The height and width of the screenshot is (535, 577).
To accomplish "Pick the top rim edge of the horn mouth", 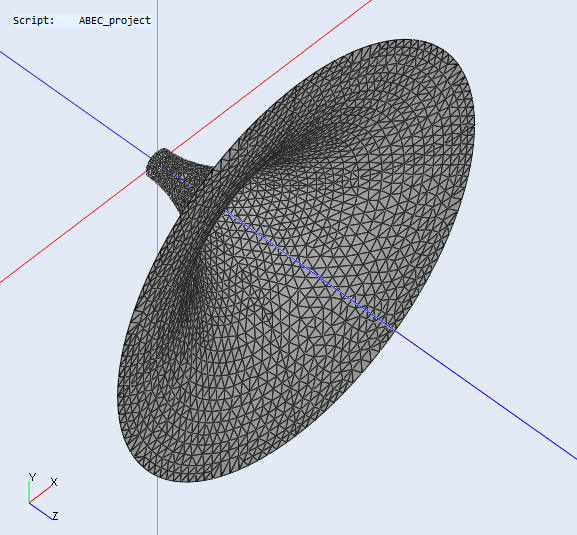I will 405,39.
